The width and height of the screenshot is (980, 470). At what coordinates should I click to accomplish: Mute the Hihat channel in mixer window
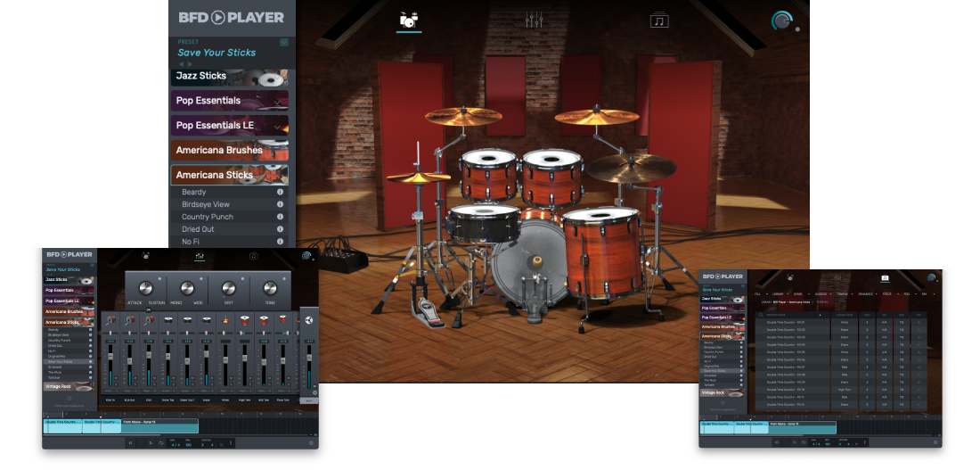click(232, 378)
